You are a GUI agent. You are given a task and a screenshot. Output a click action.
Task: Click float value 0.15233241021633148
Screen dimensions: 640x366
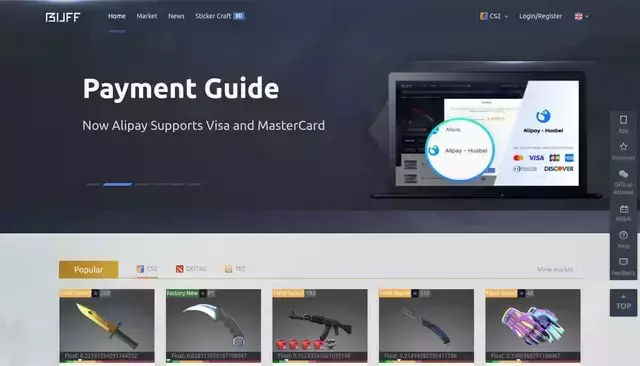[314, 356]
